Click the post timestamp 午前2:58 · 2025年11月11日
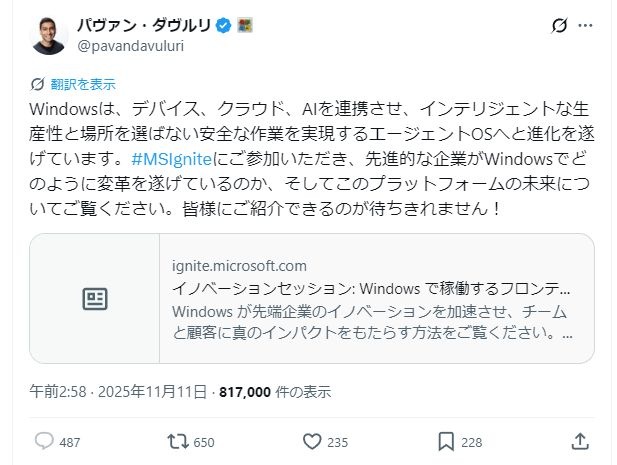The image size is (617, 465). click(x=120, y=391)
